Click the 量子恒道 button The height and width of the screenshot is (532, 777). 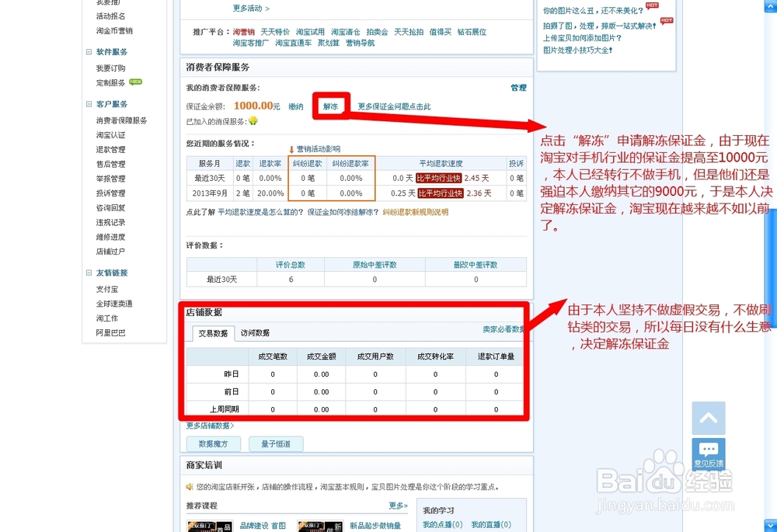tap(276, 443)
